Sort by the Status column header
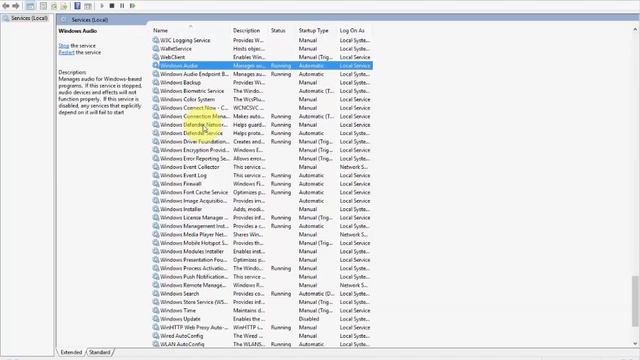 282,31
